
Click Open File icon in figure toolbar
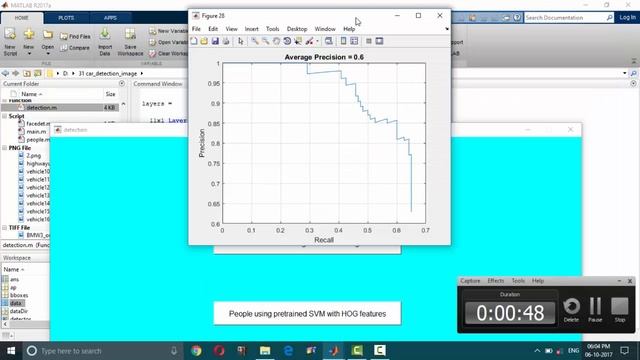204,41
